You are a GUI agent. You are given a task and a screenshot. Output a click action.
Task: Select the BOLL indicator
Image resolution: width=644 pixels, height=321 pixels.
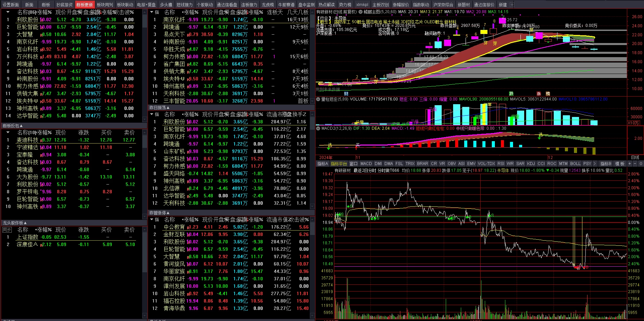click(575, 164)
